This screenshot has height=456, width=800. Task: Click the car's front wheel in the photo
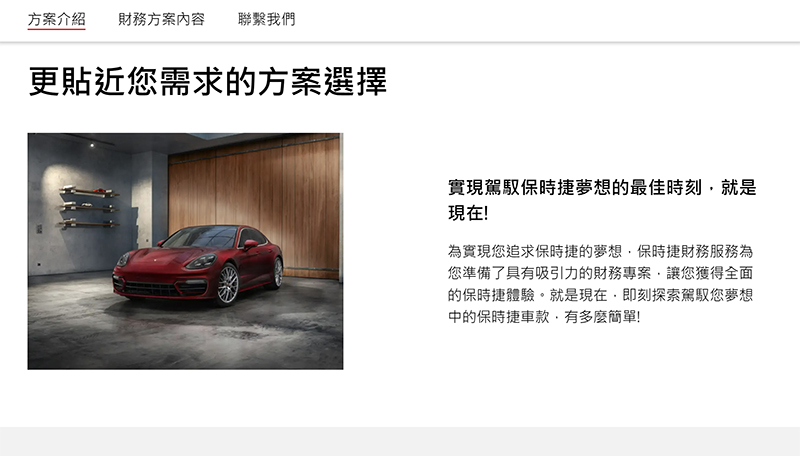228,285
